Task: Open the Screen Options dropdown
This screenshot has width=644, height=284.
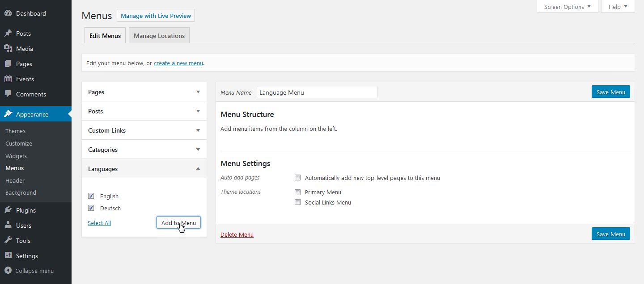Action: click(x=567, y=6)
